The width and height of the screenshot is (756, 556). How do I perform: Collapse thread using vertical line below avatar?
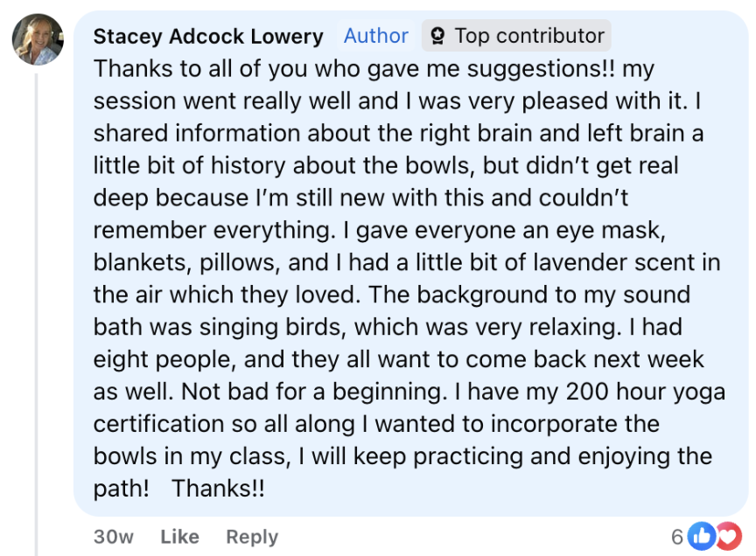point(36,306)
